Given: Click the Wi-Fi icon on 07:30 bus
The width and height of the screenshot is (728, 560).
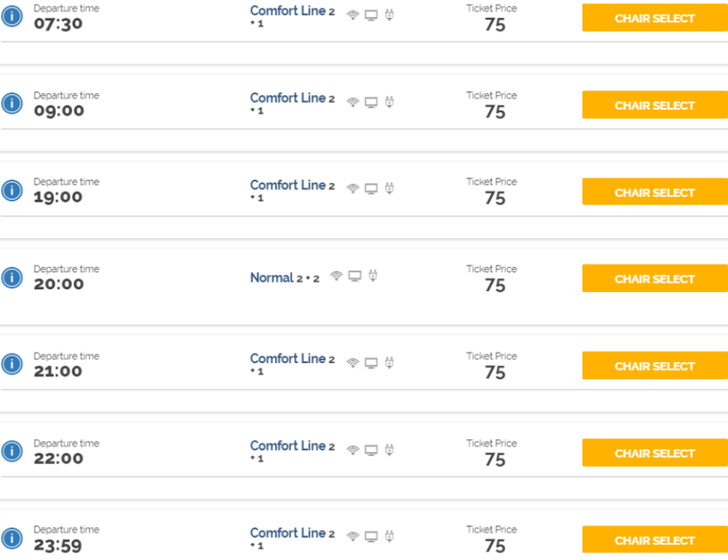Looking at the screenshot, I should click(x=352, y=15).
